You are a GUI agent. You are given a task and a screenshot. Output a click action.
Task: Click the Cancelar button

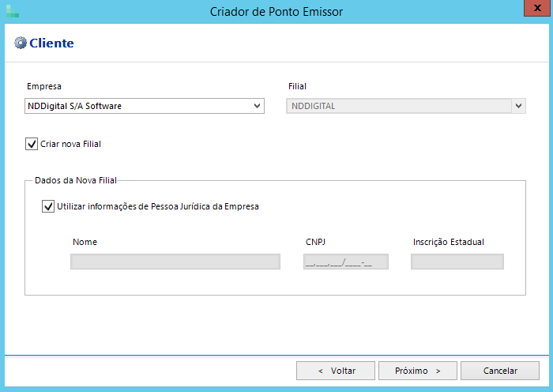[500, 371]
